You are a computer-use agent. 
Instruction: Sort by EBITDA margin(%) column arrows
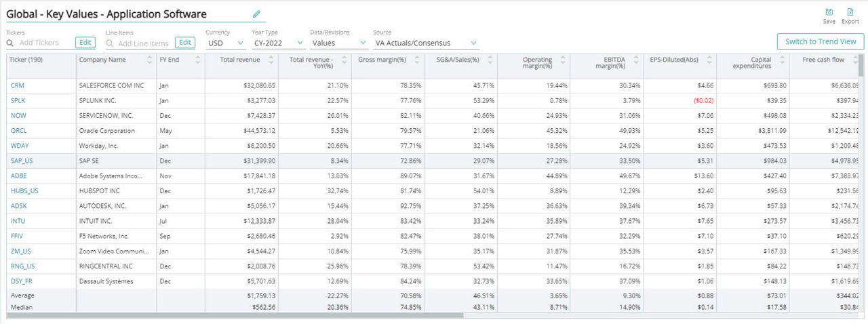[x=637, y=60]
